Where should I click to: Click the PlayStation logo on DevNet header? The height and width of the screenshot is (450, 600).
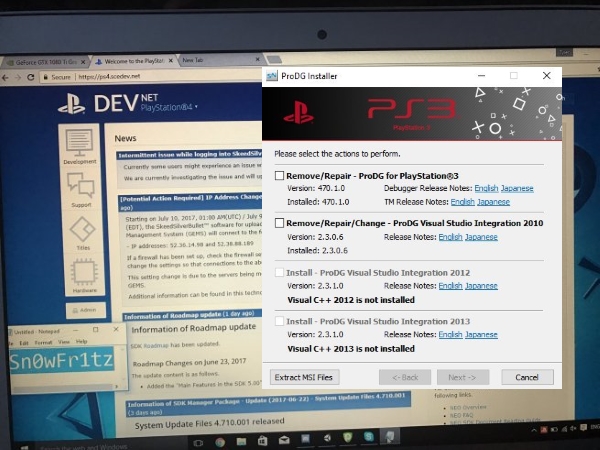pos(71,103)
